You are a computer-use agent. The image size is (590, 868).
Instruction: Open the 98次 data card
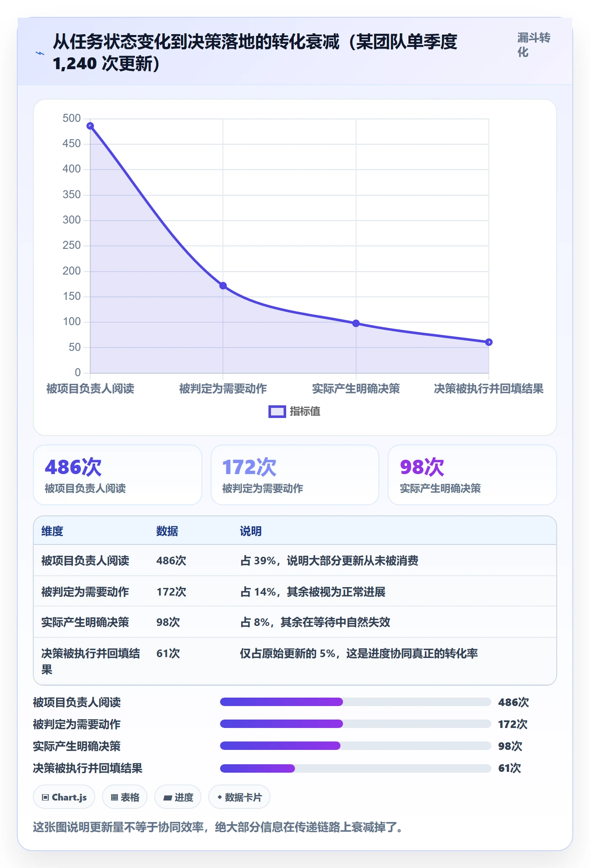point(472,475)
